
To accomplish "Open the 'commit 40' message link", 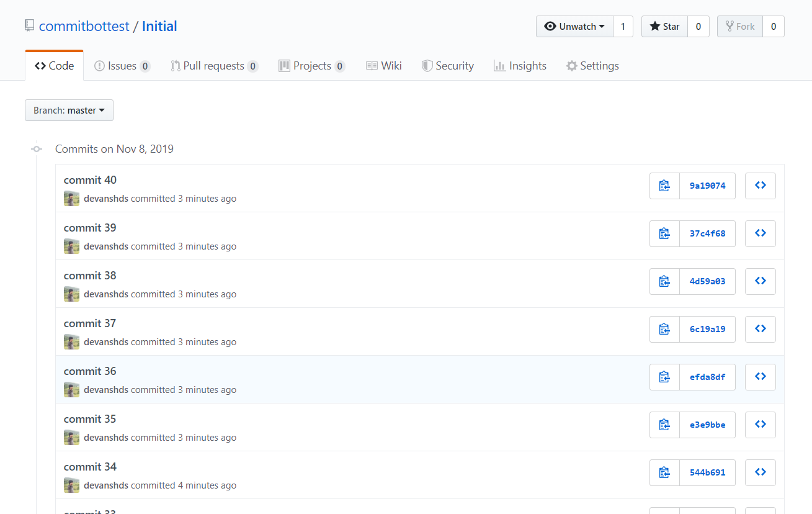I will point(90,180).
